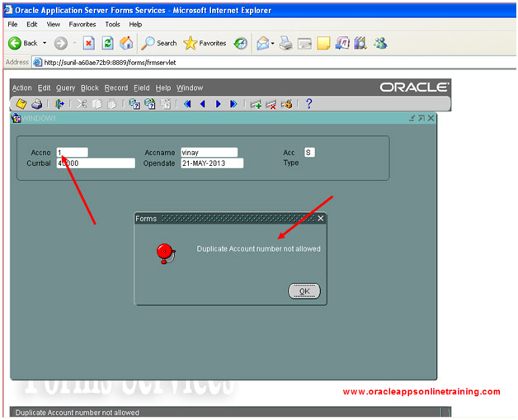Close the Forms alert dialog
This screenshot has width=518, height=420.
pyautogui.click(x=321, y=219)
